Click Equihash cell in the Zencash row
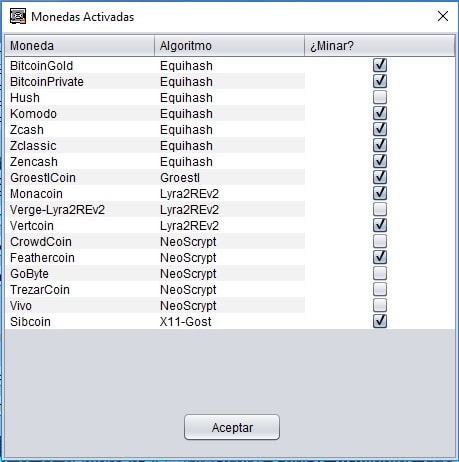Screen dimensions: 459x462 pos(229,162)
